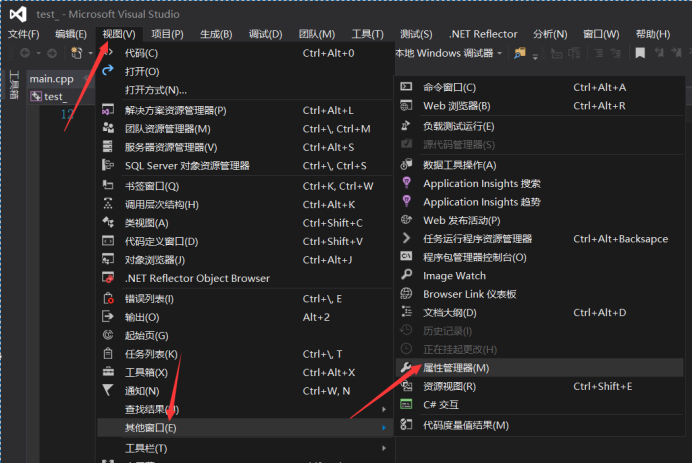Click the 代码定义窗口 icon
The height and width of the screenshot is (463, 692).
108,241
